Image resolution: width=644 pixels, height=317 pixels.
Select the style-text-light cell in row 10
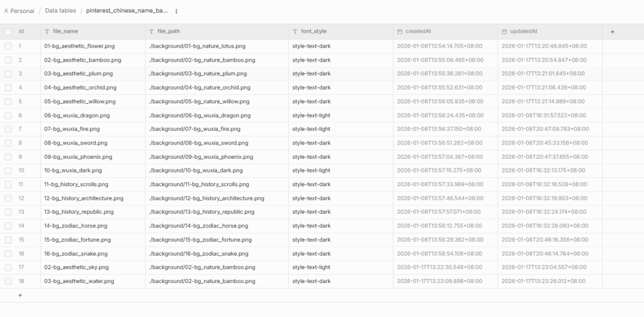(x=311, y=171)
